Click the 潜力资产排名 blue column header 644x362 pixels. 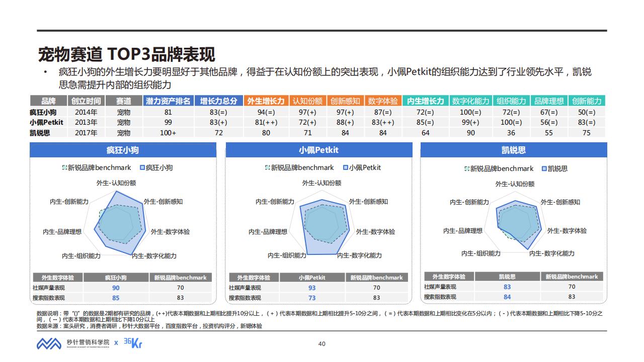pos(168,101)
